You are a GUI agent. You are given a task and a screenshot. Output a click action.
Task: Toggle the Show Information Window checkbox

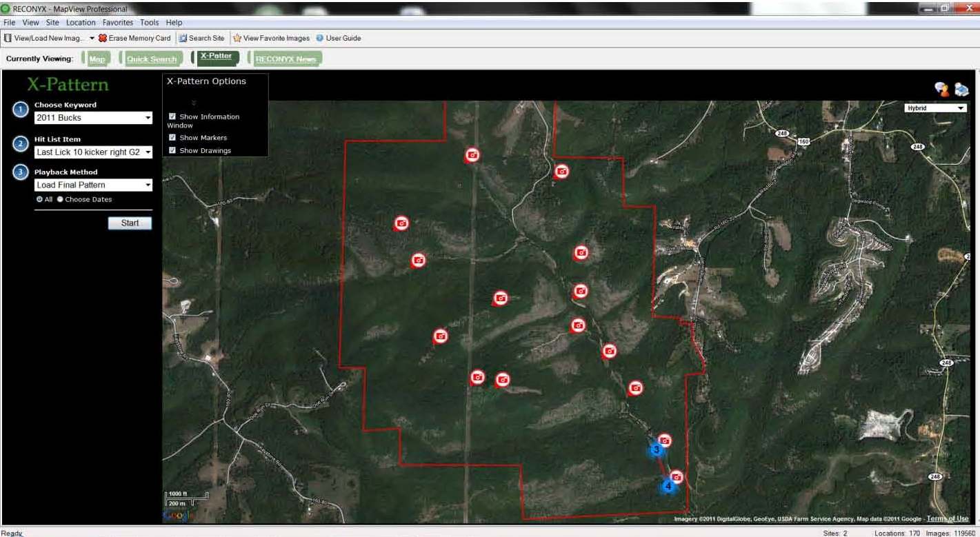point(172,116)
